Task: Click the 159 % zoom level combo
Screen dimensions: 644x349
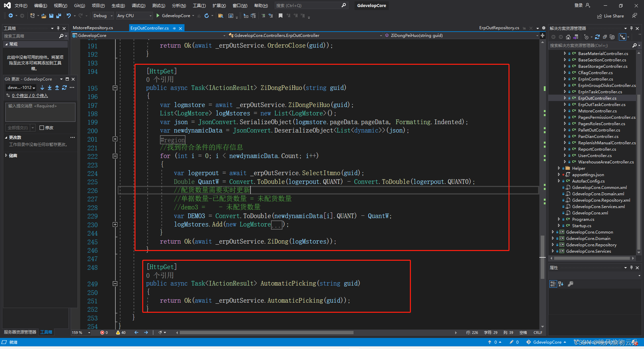Action: click(x=81, y=333)
